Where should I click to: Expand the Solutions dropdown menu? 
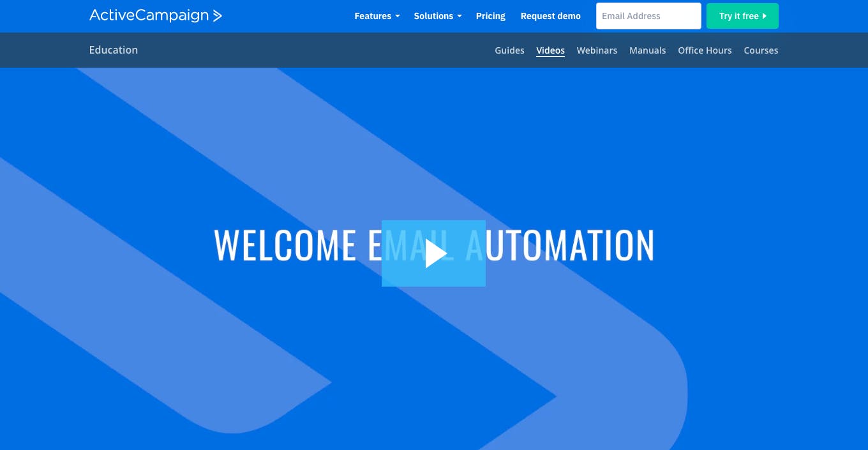(x=437, y=16)
